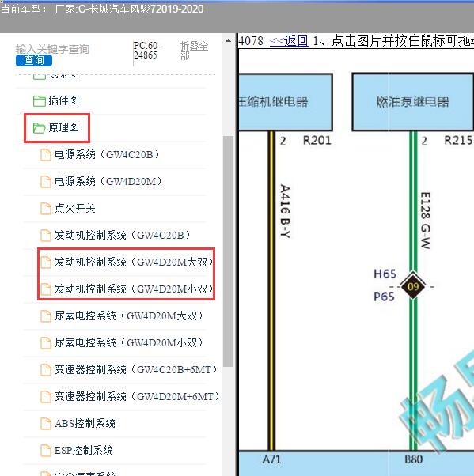474x476 pixels.
Task: Open 发动机控制系统（GW4D20M大双） diagram
Action: 134,262
